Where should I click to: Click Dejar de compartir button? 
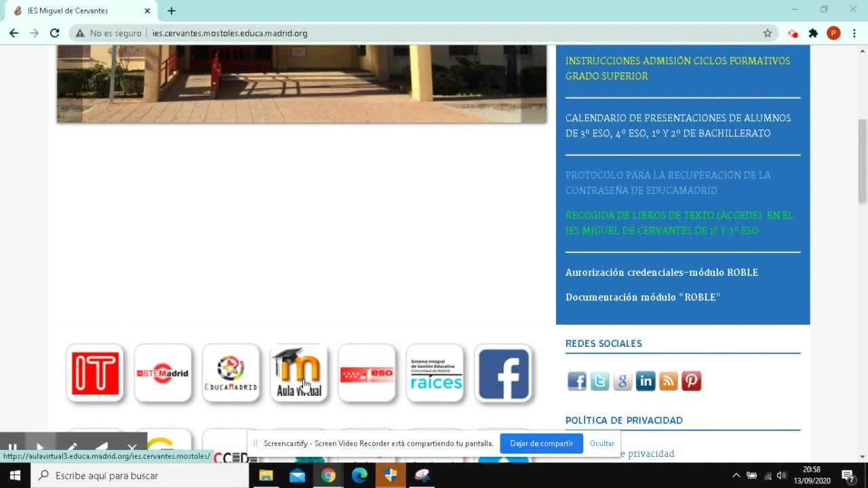click(x=541, y=443)
